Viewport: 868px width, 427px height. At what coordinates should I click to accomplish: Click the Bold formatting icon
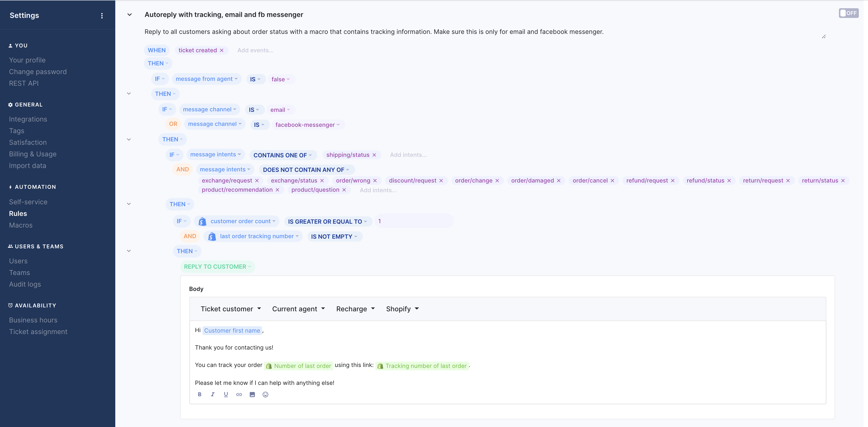tap(200, 394)
